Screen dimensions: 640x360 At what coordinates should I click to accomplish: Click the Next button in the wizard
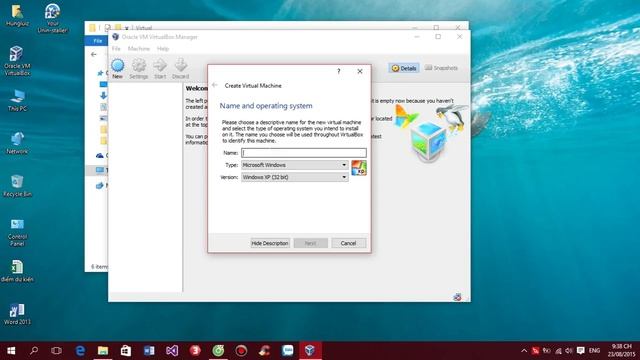(310, 243)
